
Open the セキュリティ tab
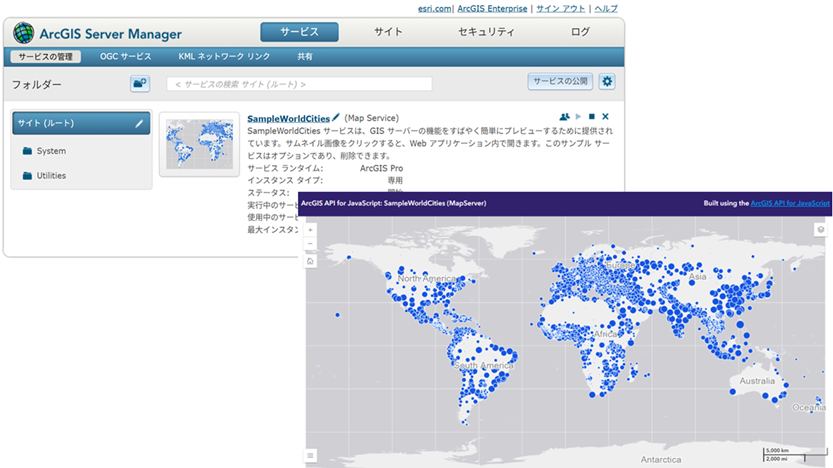click(x=486, y=32)
